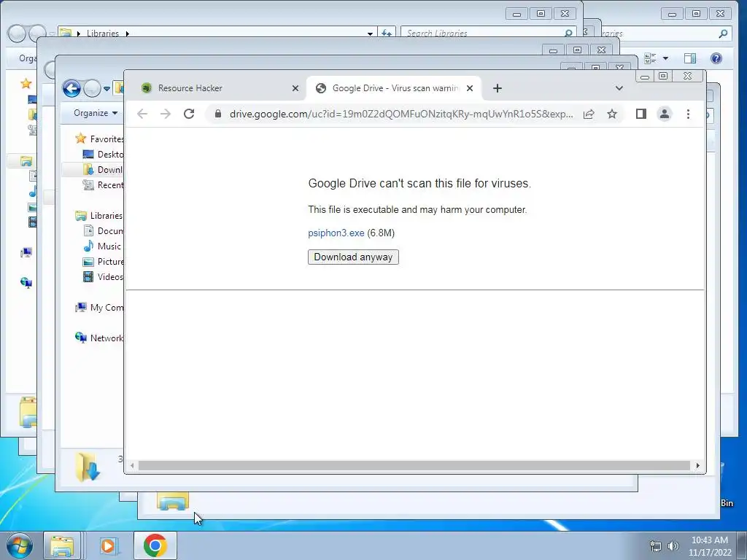Viewport: 747px width, 560px height.
Task: Open Windows Explorer from the taskbar
Action: (62, 545)
